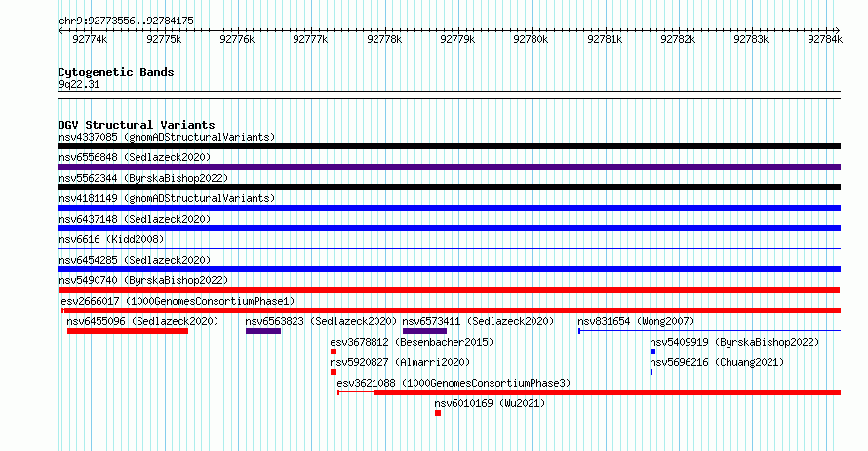The image size is (868, 451).
Task: Click the red bar under esv2666017
Action: click(x=452, y=310)
